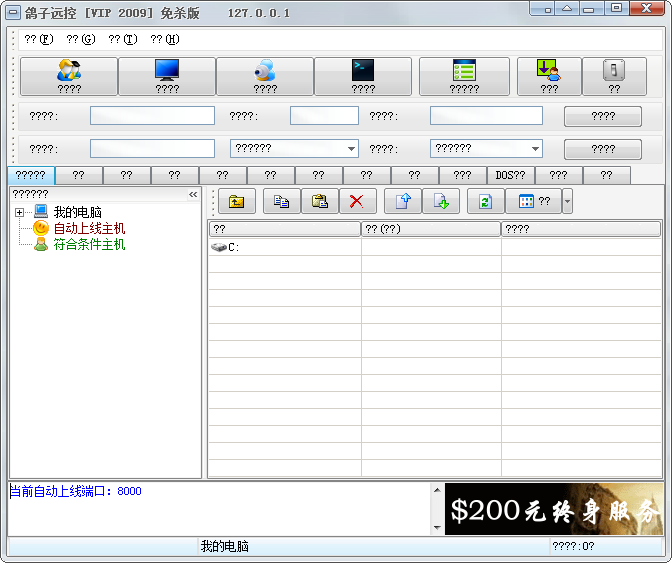672x563 pixels.
Task: Open the command terminal toolbar button
Action: (363, 76)
